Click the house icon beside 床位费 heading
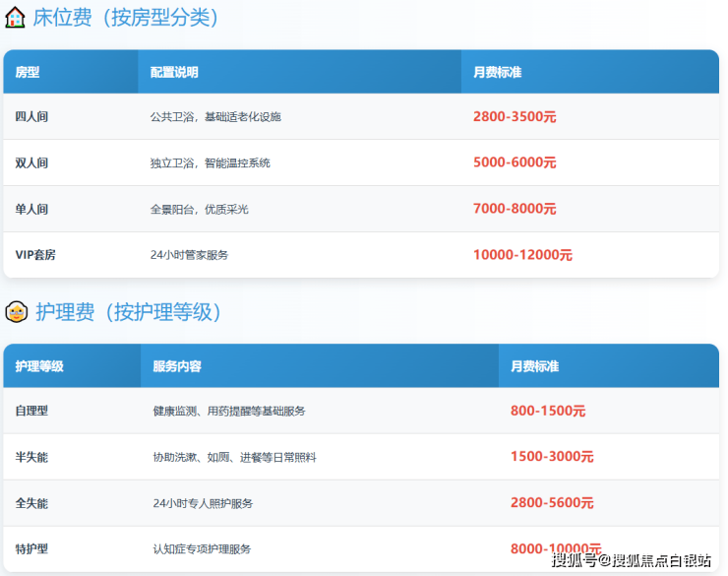The image size is (728, 576). coord(15,17)
